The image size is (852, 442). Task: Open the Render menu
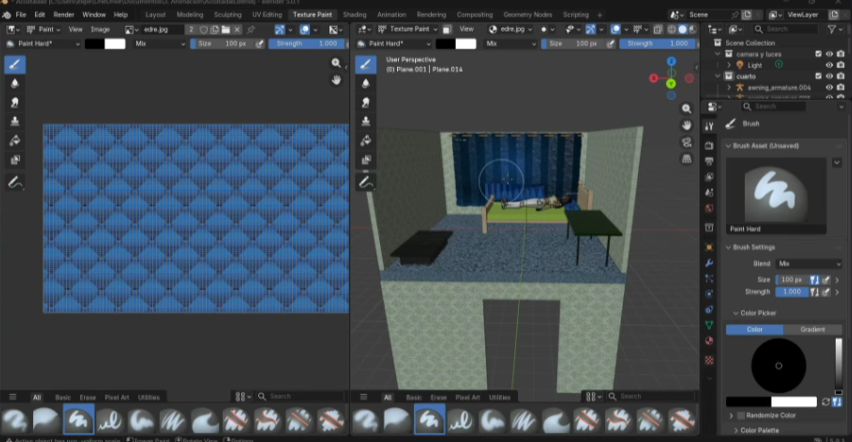pyautogui.click(x=63, y=15)
